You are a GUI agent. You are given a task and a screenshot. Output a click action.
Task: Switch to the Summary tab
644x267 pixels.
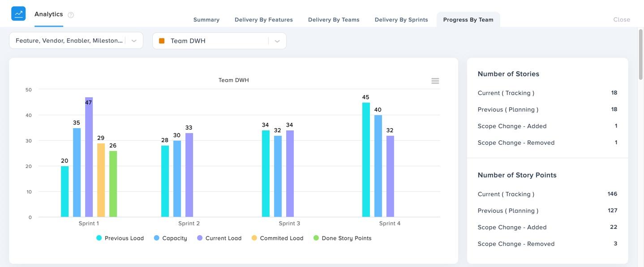coord(206,20)
